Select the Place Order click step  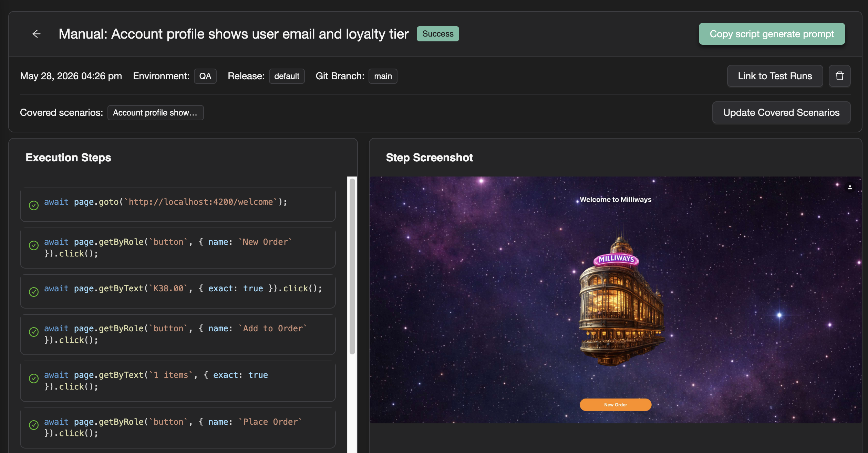(178, 428)
